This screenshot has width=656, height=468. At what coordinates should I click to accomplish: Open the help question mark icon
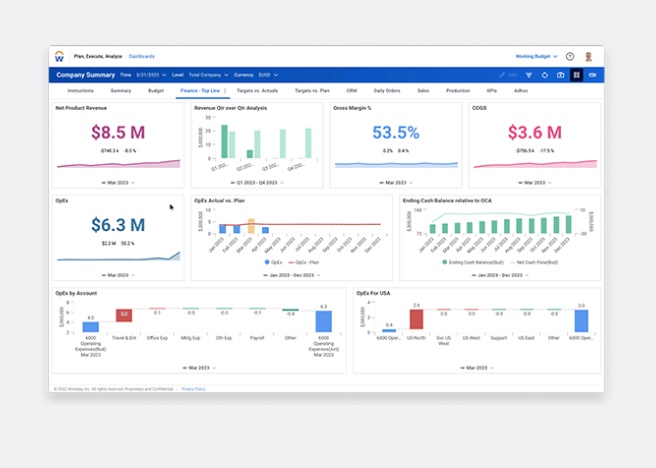coord(570,57)
